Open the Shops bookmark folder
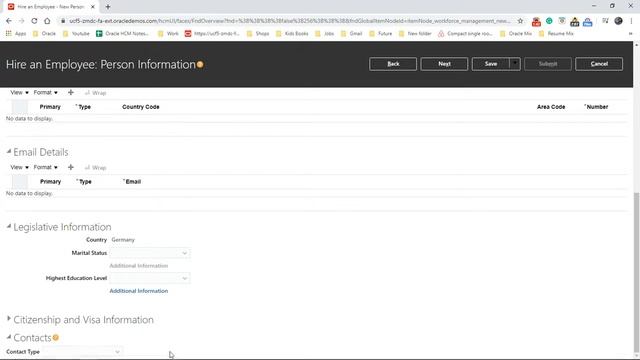640x360 pixels. point(258,33)
